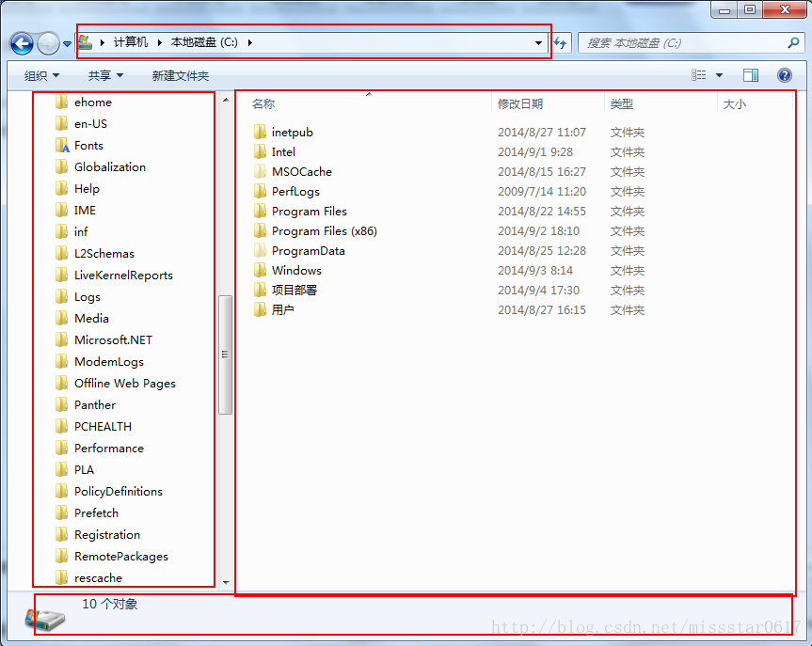Click the Panther folder icon in tree
Viewport: 812px width, 646px height.
(x=61, y=404)
